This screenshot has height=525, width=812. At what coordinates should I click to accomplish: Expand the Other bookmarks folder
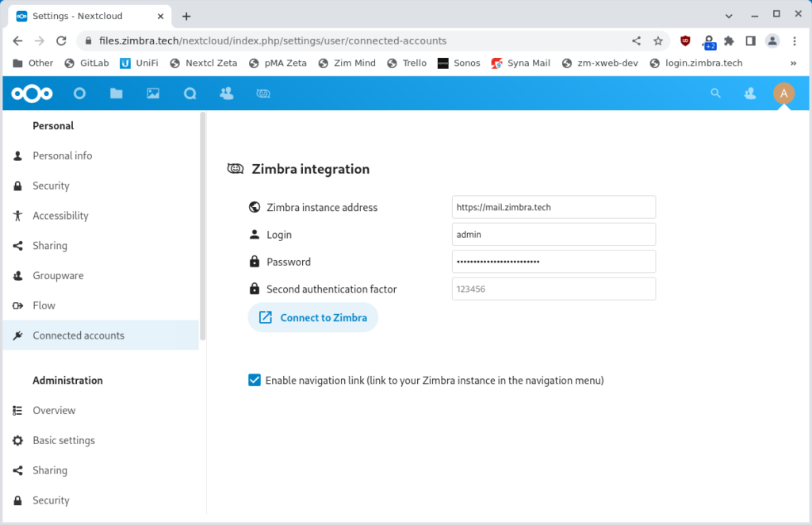pyautogui.click(x=31, y=63)
